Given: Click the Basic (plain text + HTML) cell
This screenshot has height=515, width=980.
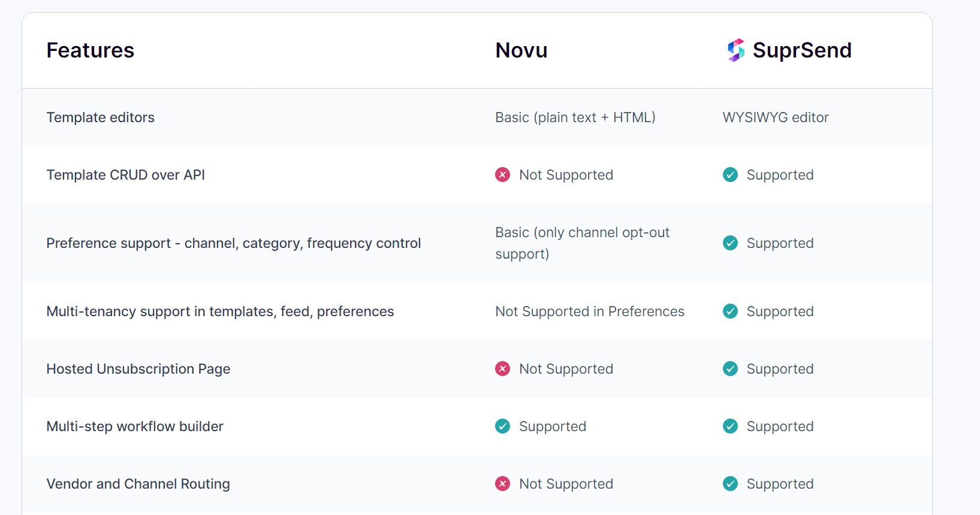Looking at the screenshot, I should click(x=575, y=117).
